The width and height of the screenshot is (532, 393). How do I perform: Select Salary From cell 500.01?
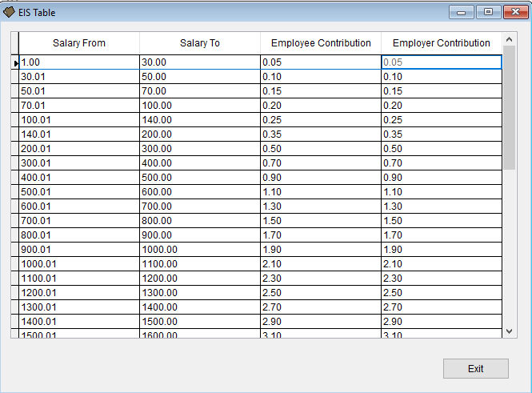(79, 192)
